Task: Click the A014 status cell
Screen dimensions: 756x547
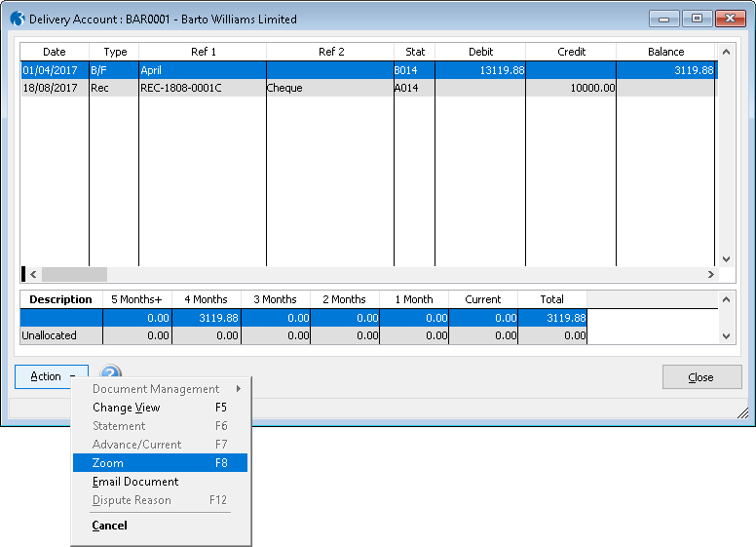Action: [x=415, y=88]
